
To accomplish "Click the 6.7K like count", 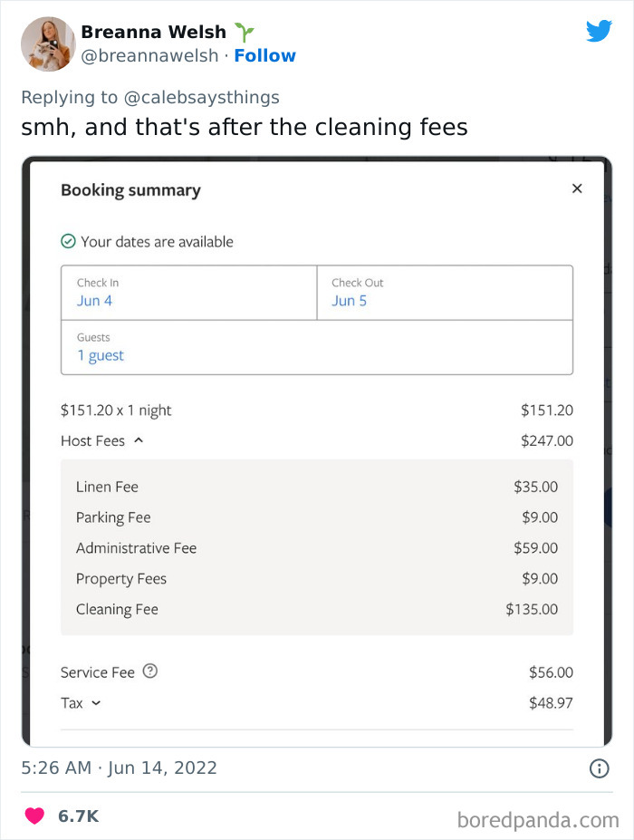I will point(77,815).
